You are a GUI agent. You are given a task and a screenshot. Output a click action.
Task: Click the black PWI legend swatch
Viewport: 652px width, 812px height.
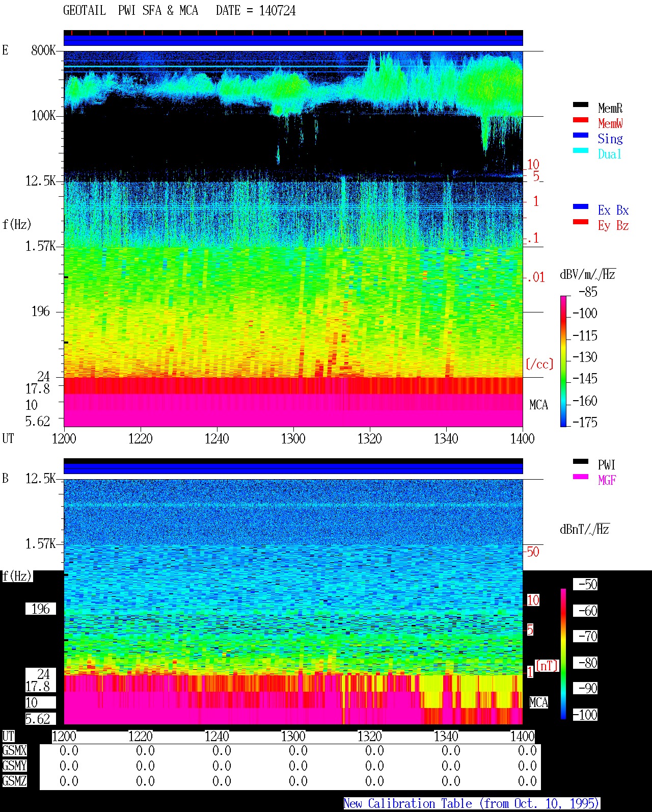(x=580, y=461)
